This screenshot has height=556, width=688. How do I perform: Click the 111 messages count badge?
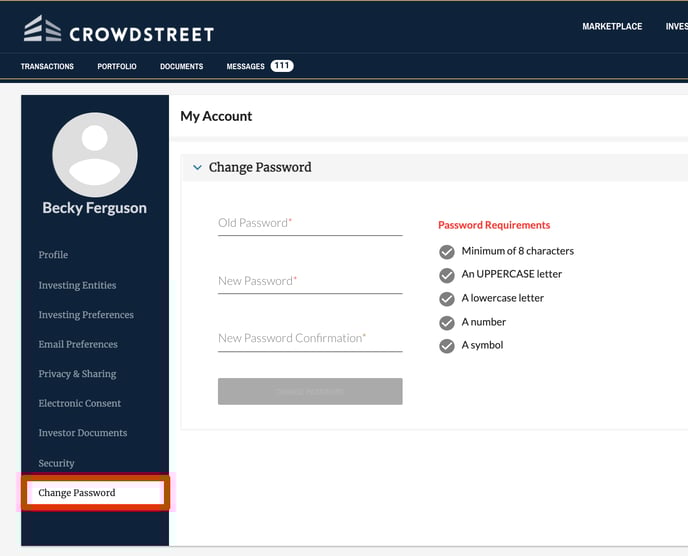point(282,66)
